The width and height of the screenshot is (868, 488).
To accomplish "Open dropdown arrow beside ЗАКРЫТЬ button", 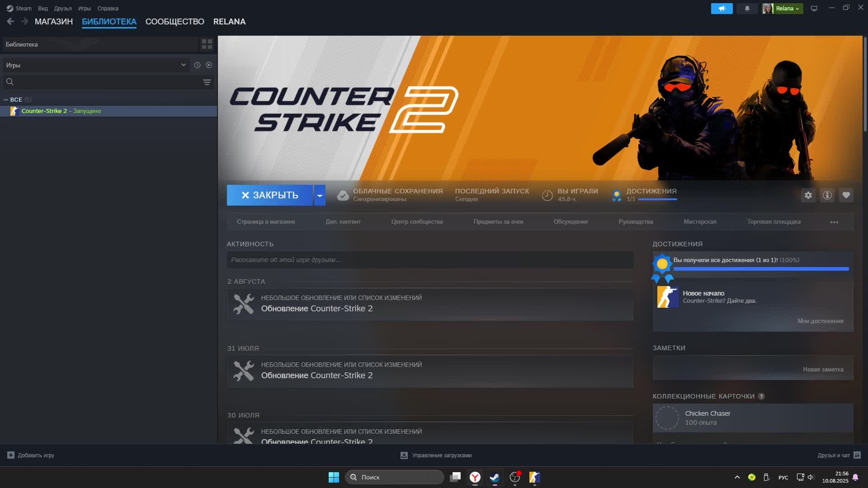I will (320, 195).
